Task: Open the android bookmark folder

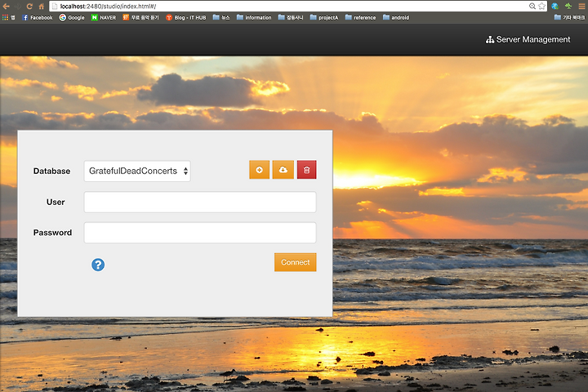Action: tap(396, 17)
